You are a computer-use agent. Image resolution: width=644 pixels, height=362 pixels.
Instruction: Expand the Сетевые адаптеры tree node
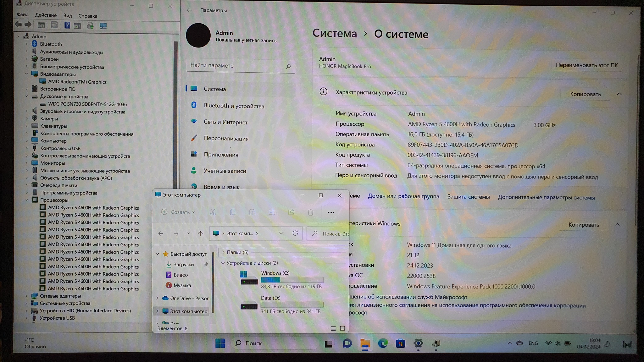pyautogui.click(x=27, y=296)
